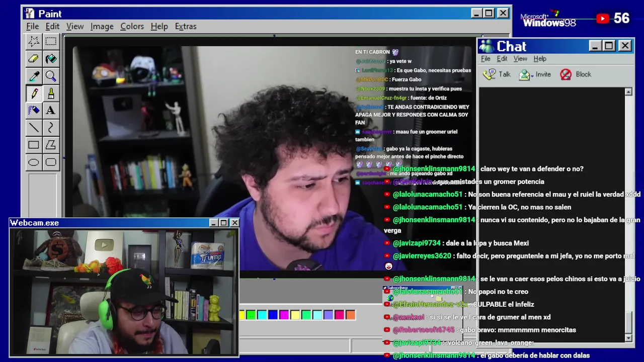Pick the dark blue palette swatch
Screen dimensions: 644x362
(x=273, y=315)
